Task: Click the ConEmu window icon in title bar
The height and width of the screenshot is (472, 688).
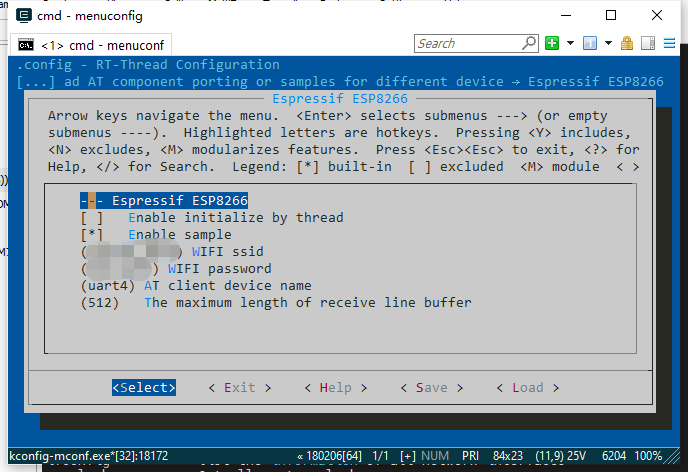Action: [x=24, y=15]
